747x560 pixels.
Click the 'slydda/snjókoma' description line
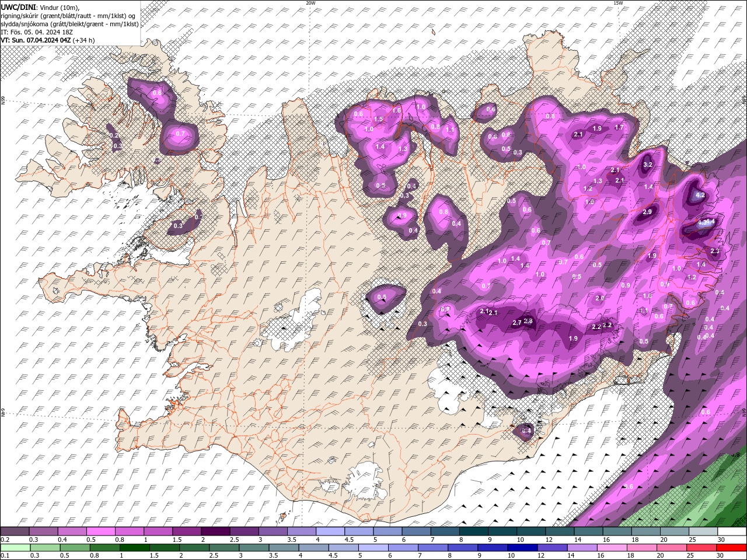(70, 23)
